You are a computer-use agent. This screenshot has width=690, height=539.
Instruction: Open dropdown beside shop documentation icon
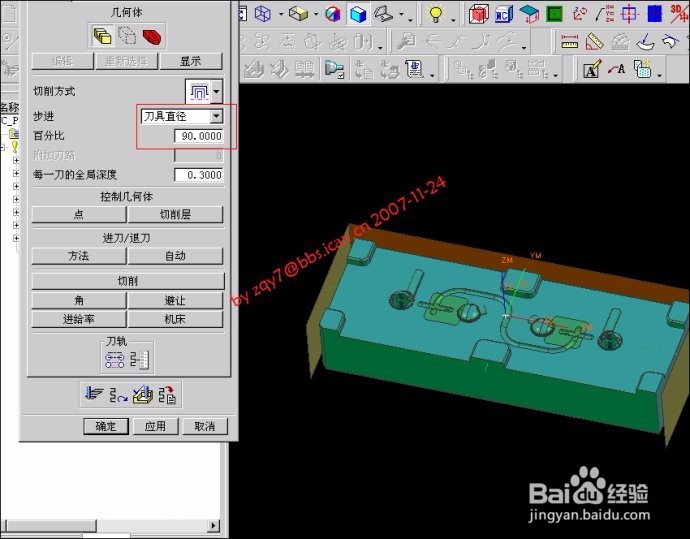[x=432, y=74]
